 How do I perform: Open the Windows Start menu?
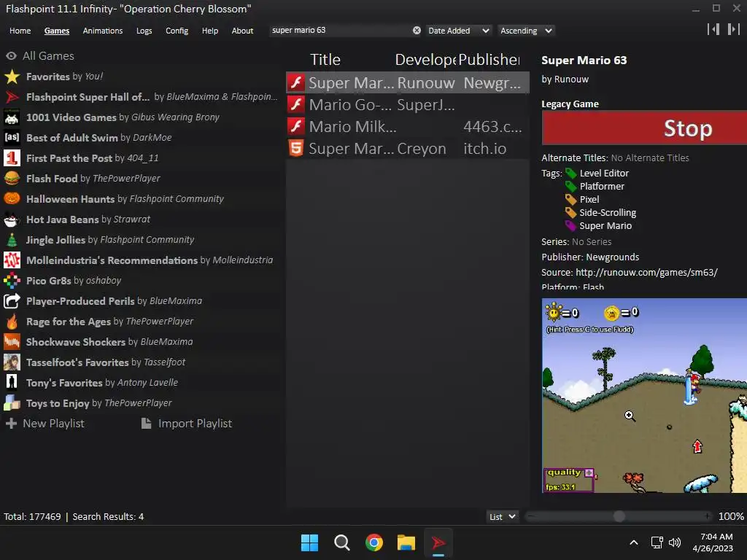pos(309,542)
